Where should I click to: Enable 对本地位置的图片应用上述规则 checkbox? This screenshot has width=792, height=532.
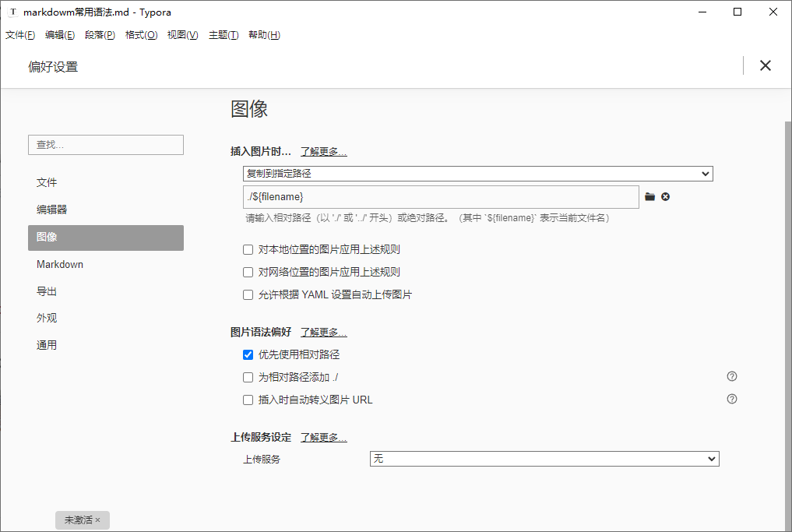pyautogui.click(x=248, y=249)
